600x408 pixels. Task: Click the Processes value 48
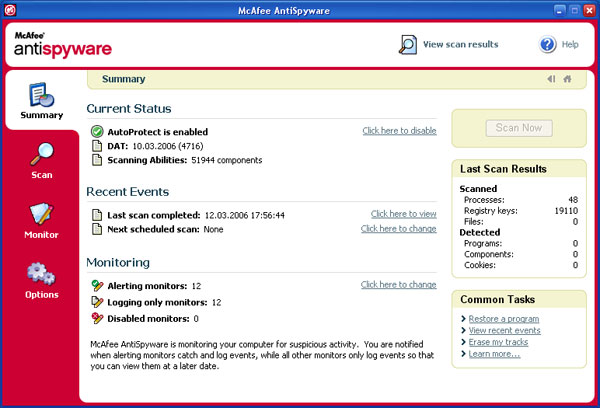pos(573,200)
